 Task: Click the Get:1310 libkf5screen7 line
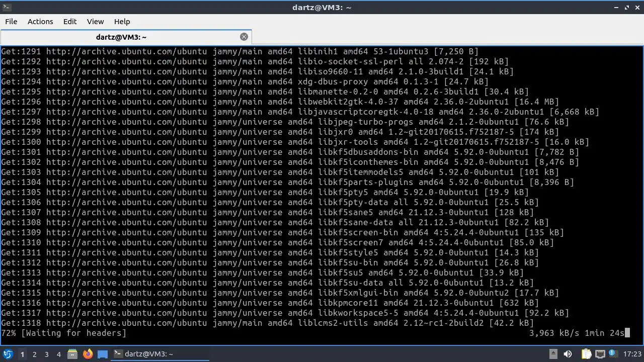(x=277, y=242)
